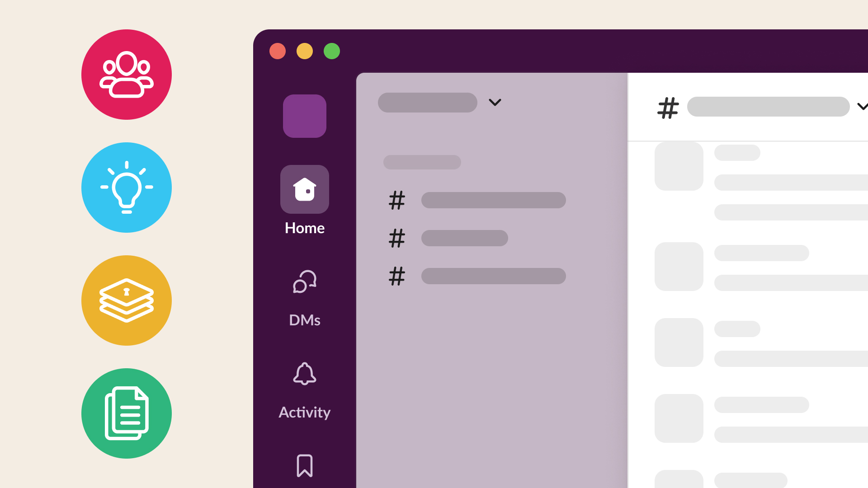Screen dimensions: 868x488
Task: Select the Stacks layers icon
Action: pyautogui.click(x=127, y=301)
